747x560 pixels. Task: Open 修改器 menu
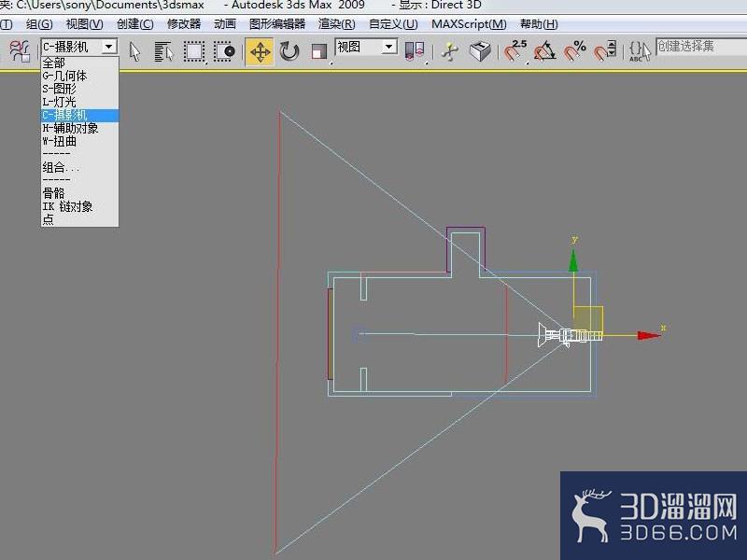(x=183, y=24)
